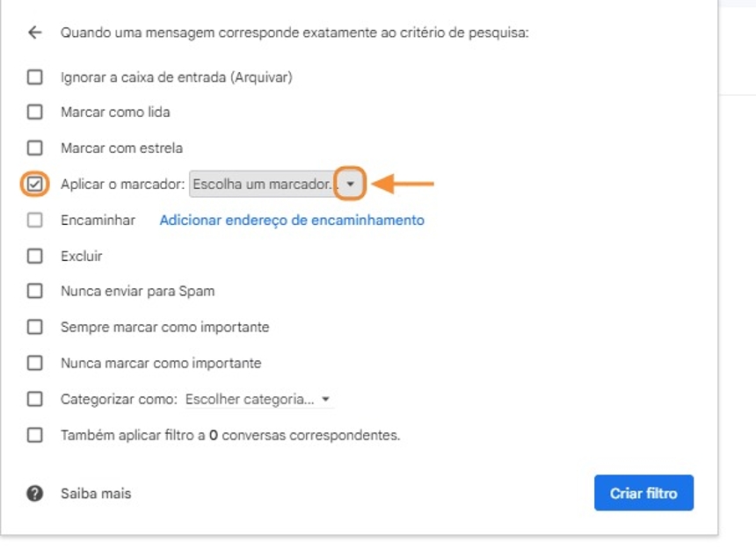The width and height of the screenshot is (756, 558).
Task: Click the 'Aplicar o marcador' label text
Action: pos(122,185)
